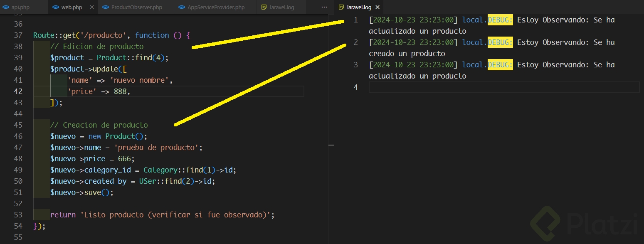Place cursor on empty line 4 of laravel.log

click(499, 87)
